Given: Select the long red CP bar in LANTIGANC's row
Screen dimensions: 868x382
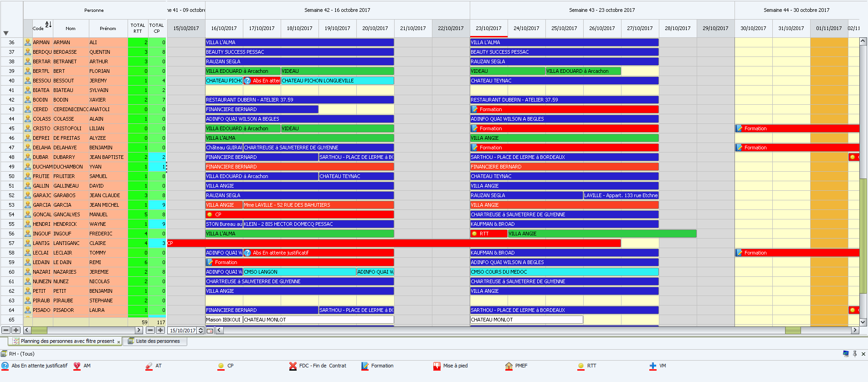Looking at the screenshot, I should 394,243.
